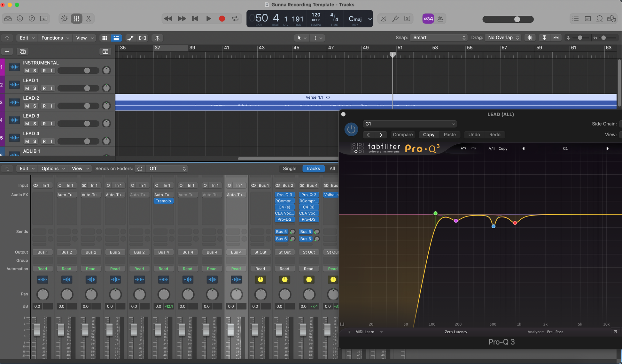
Task: Click the Go to Beginning transport button
Action: (195, 19)
